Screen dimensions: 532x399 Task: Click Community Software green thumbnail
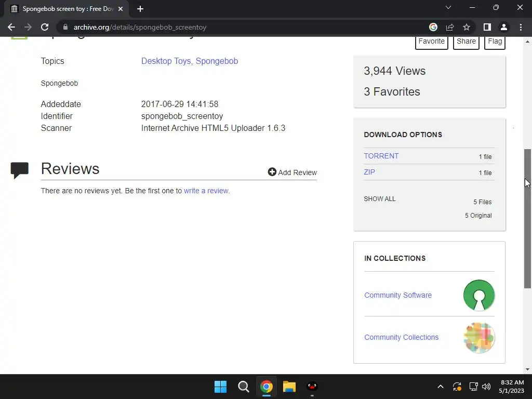(478, 295)
